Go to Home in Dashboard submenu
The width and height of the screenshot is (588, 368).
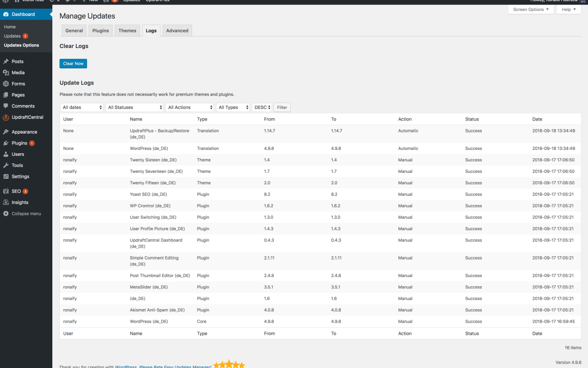tap(10, 27)
